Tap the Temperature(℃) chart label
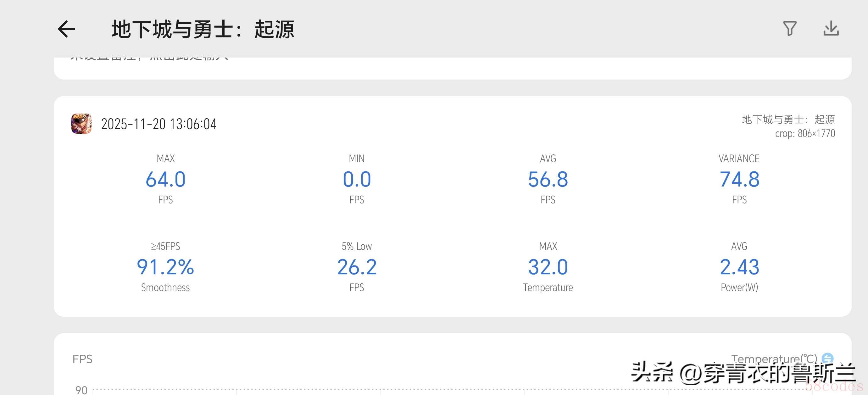Viewport: 868px width, 395px height. coord(774,359)
